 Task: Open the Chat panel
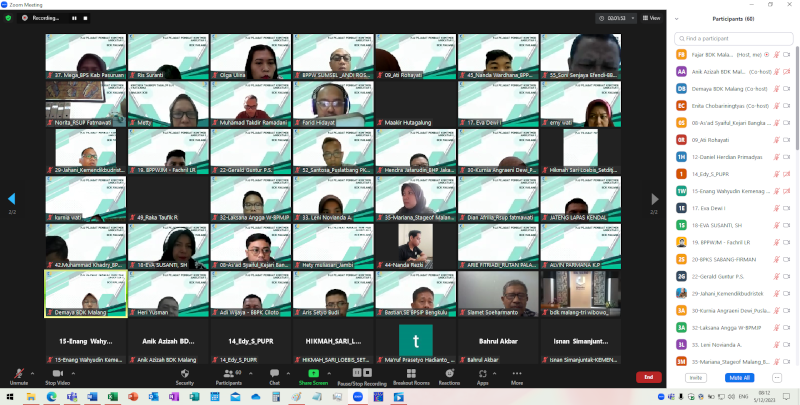click(274, 374)
